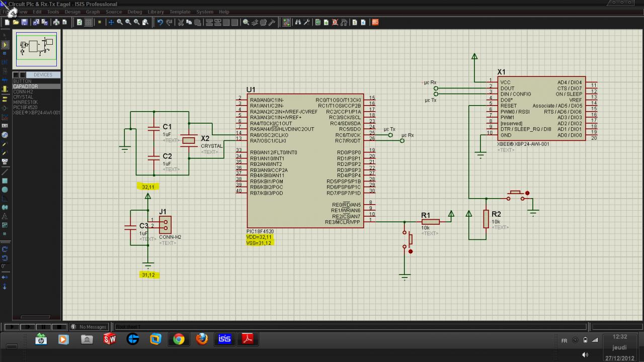Click the Zoom In magnifier icon
The height and width of the screenshot is (362, 644).
(x=120, y=22)
